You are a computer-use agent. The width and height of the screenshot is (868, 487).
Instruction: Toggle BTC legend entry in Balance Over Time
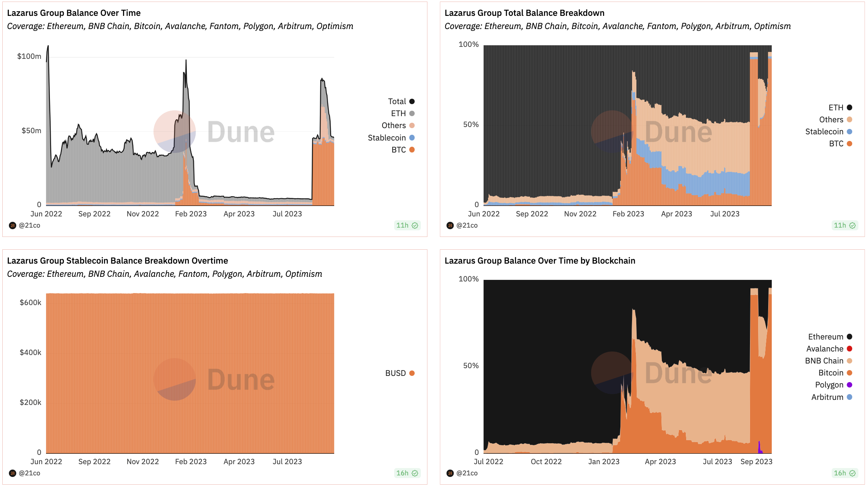(403, 150)
